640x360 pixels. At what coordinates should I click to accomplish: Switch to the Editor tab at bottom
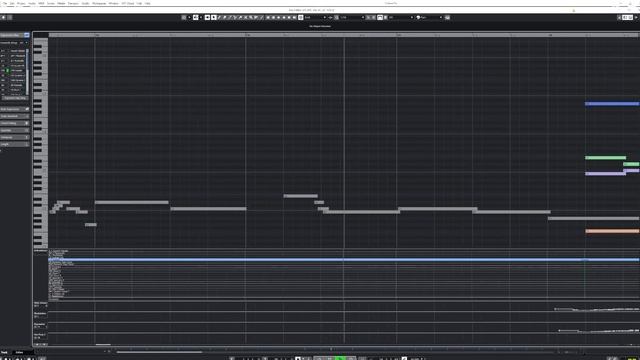[x=19, y=352]
